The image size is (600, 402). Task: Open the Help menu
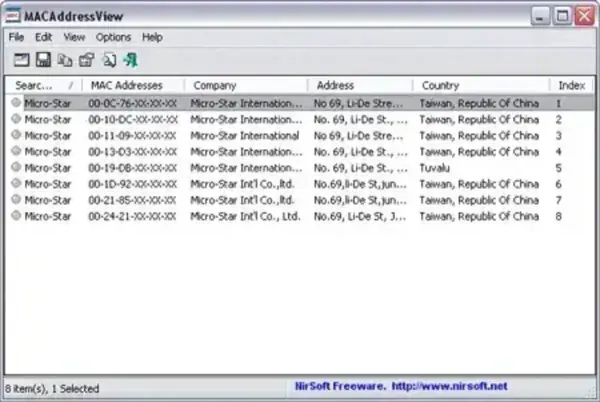tap(152, 37)
